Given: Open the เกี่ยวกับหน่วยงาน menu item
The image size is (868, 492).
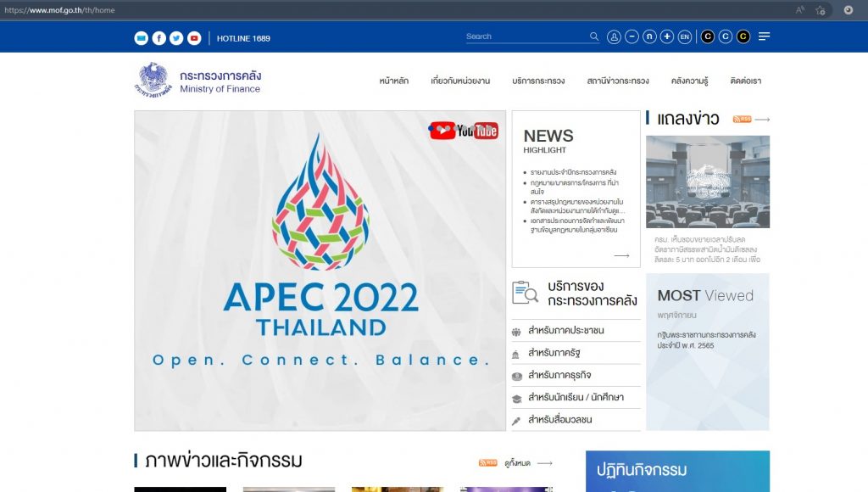Looking at the screenshot, I should [460, 81].
